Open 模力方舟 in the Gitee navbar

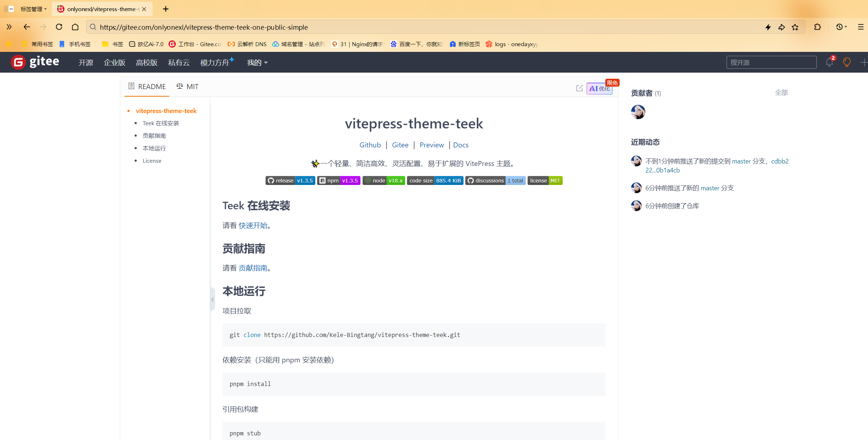coord(215,63)
